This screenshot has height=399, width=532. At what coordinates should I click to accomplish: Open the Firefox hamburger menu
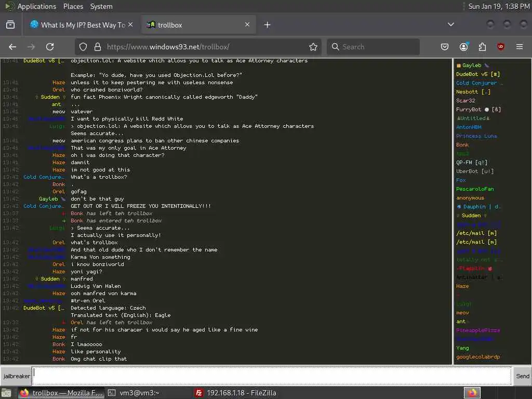point(520,47)
